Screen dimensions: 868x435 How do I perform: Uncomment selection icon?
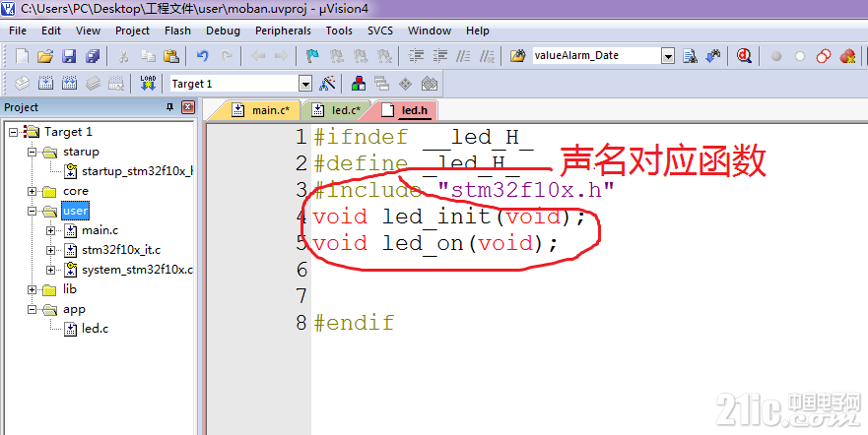click(x=487, y=56)
